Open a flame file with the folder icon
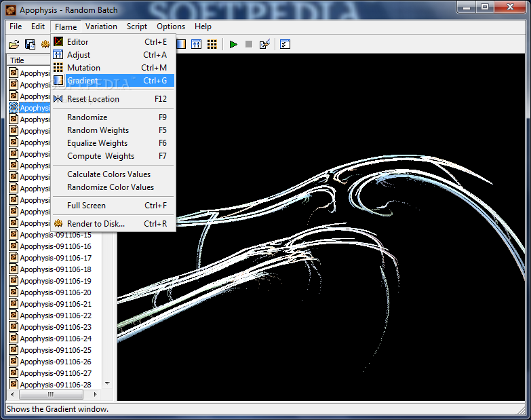The width and height of the screenshot is (531, 420). (x=14, y=44)
